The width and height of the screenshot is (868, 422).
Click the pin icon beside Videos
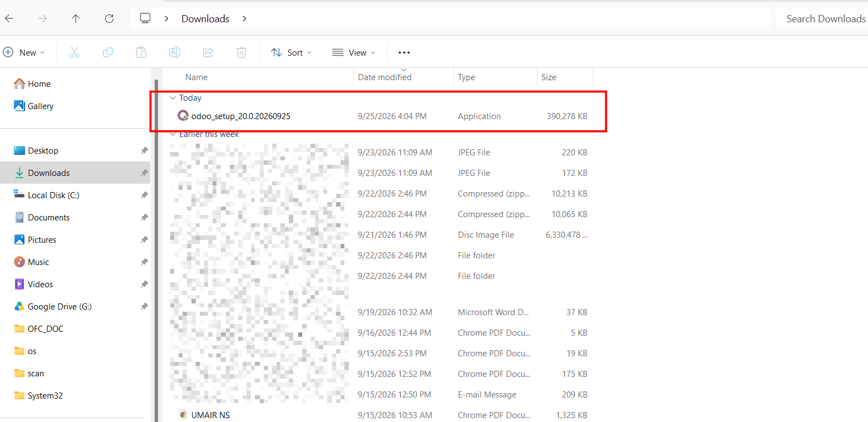(144, 284)
